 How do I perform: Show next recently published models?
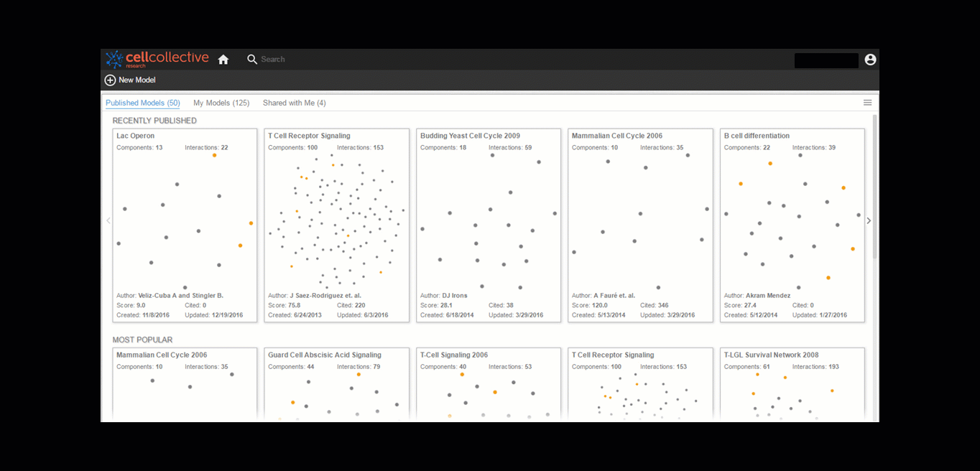coord(869,220)
